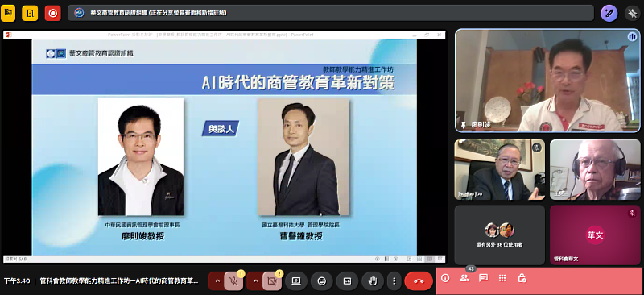The image size is (644, 295).
Task: Click the 華文 round avatar
Action: pyautogui.click(x=595, y=235)
